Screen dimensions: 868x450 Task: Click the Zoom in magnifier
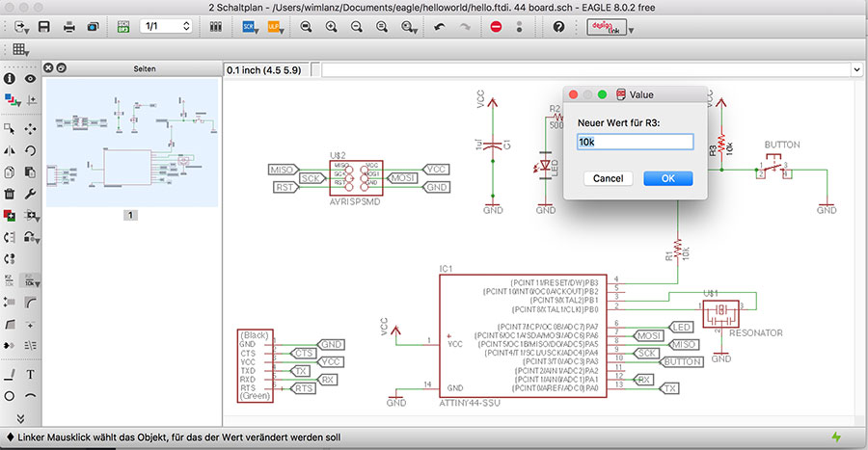[331, 27]
